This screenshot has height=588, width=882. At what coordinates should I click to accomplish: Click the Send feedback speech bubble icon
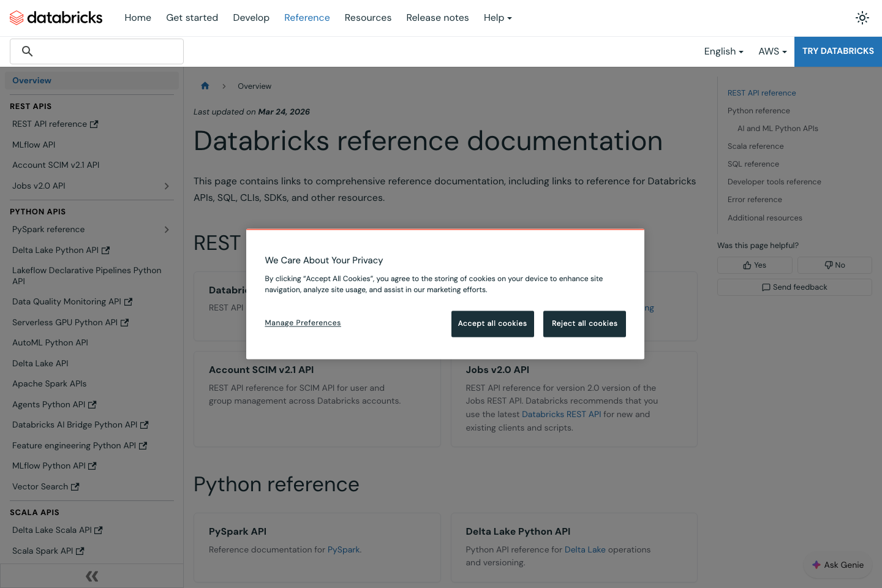point(767,287)
